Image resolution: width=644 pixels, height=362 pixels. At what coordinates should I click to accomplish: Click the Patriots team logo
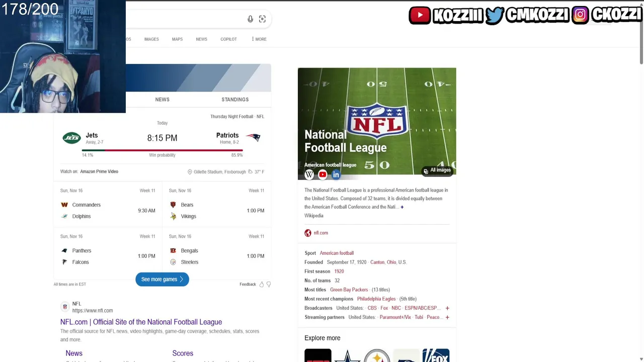pyautogui.click(x=253, y=137)
